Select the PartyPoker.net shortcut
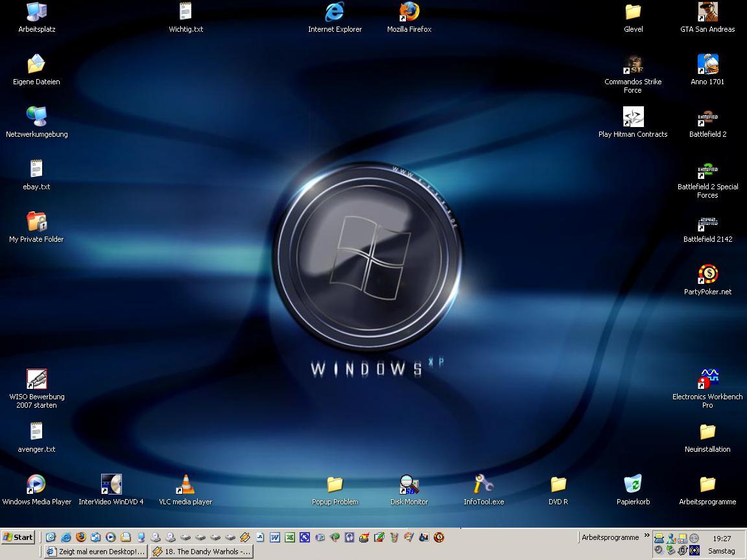This screenshot has width=747, height=560. click(707, 279)
